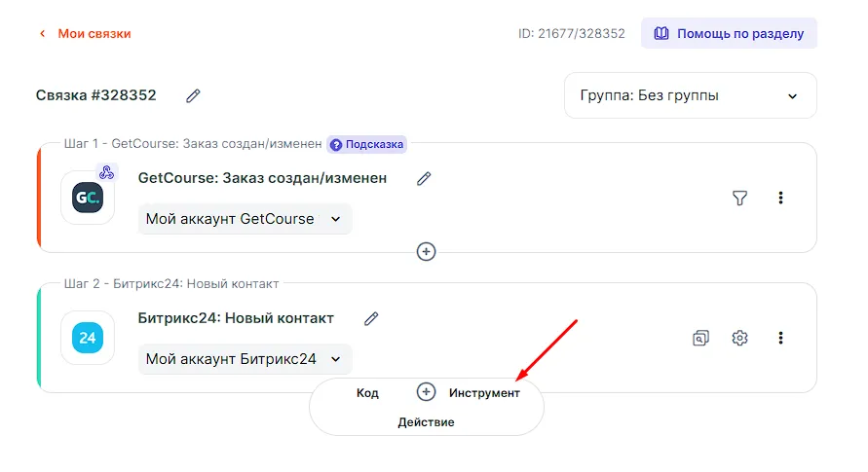Click the data search icon on Битрикс24 step
Viewport: 868px width, 472px height.
(x=699, y=338)
